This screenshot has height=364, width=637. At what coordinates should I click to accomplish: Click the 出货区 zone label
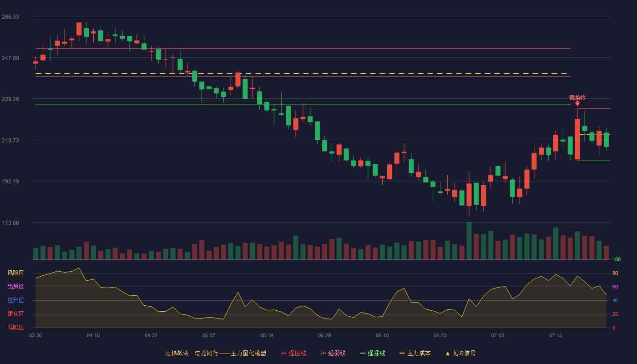15,287
